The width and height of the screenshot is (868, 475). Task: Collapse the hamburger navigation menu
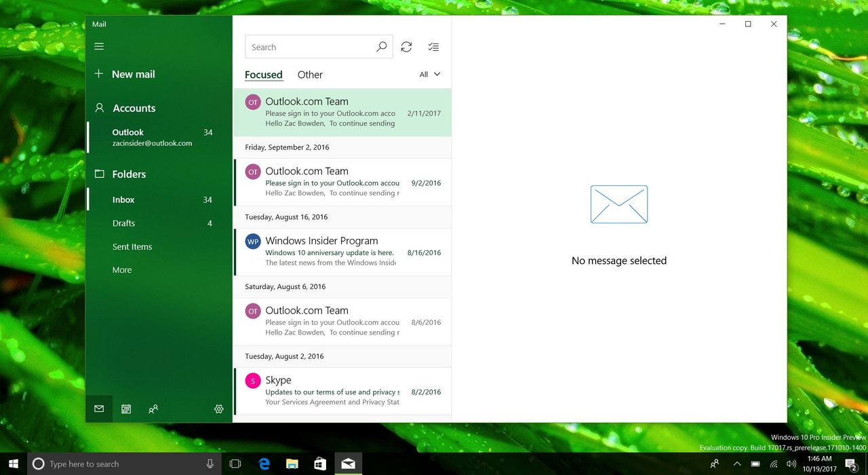[x=99, y=46]
